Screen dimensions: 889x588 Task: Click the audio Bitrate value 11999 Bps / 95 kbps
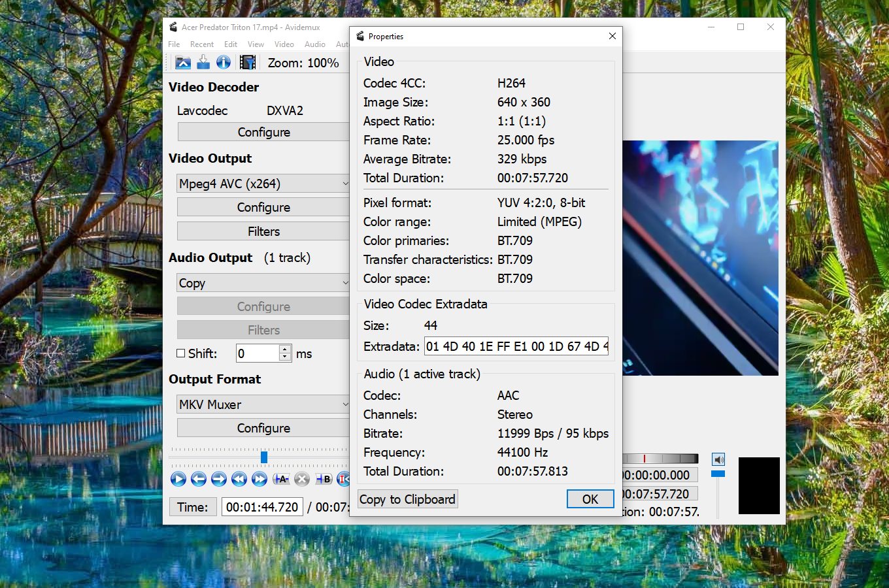click(x=553, y=433)
